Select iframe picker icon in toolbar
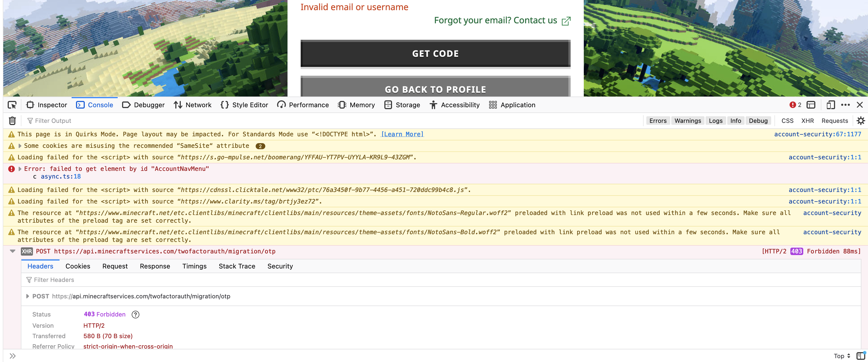This screenshot has width=868, height=362. [811, 105]
